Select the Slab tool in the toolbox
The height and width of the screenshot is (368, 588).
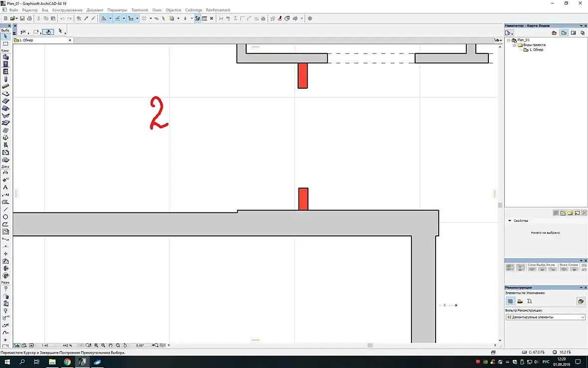5,93
